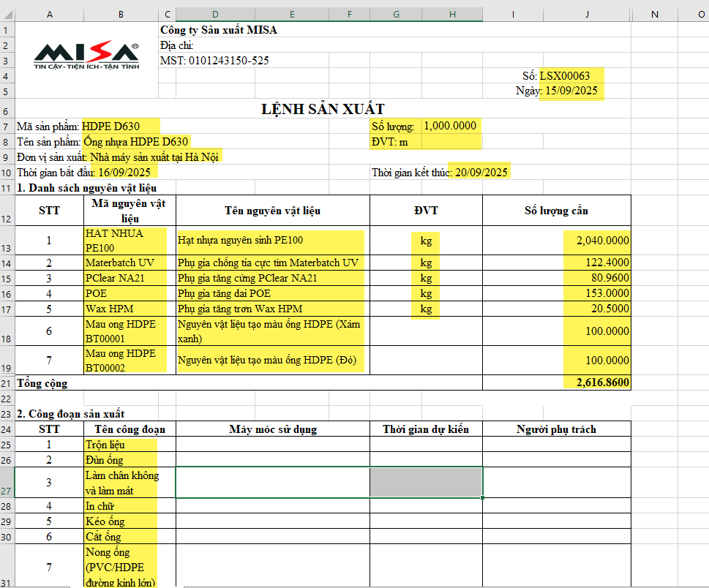This screenshot has width=709, height=588.
Task: Click product name 'Ống nhựa HDPE D630'
Action: point(135,141)
